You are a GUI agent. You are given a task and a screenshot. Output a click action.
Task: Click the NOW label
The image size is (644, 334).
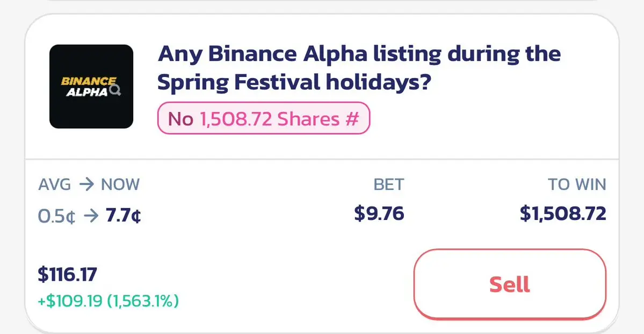pos(120,184)
